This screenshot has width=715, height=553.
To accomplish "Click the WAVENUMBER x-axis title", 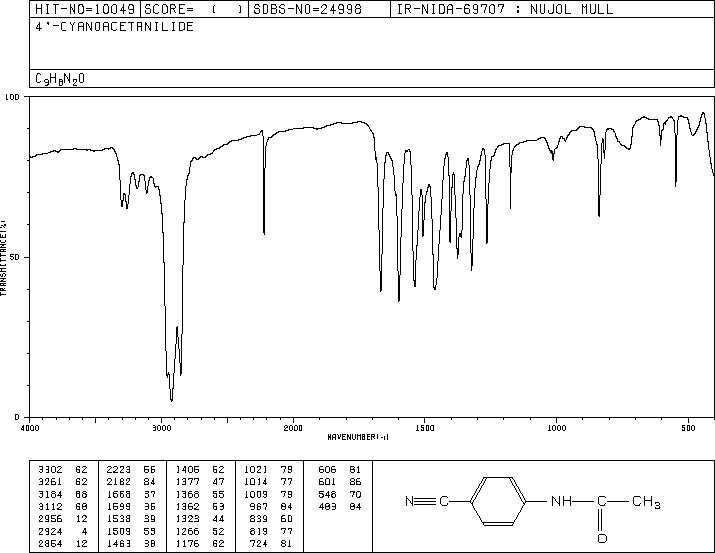I will [358, 437].
